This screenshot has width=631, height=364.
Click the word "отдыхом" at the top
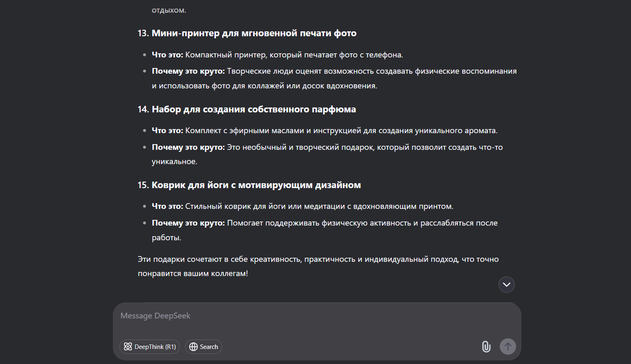169,10
